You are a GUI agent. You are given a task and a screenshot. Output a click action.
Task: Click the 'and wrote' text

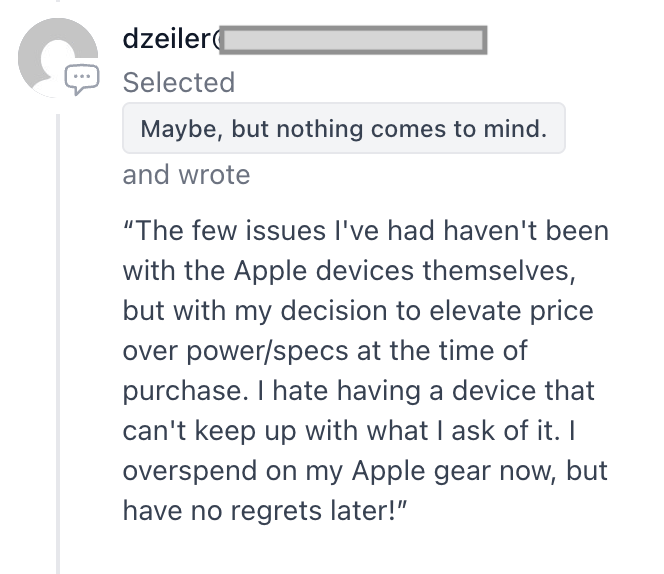pos(186,175)
